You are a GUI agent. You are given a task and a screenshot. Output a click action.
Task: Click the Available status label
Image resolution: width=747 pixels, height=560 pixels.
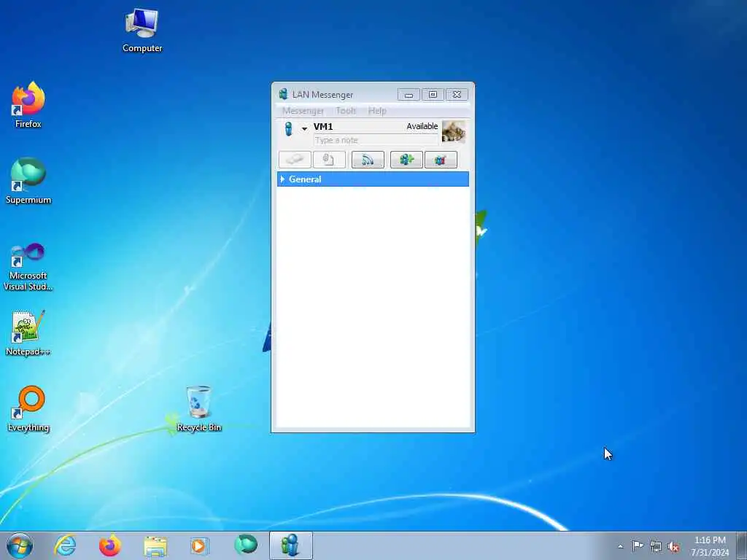[x=422, y=126]
